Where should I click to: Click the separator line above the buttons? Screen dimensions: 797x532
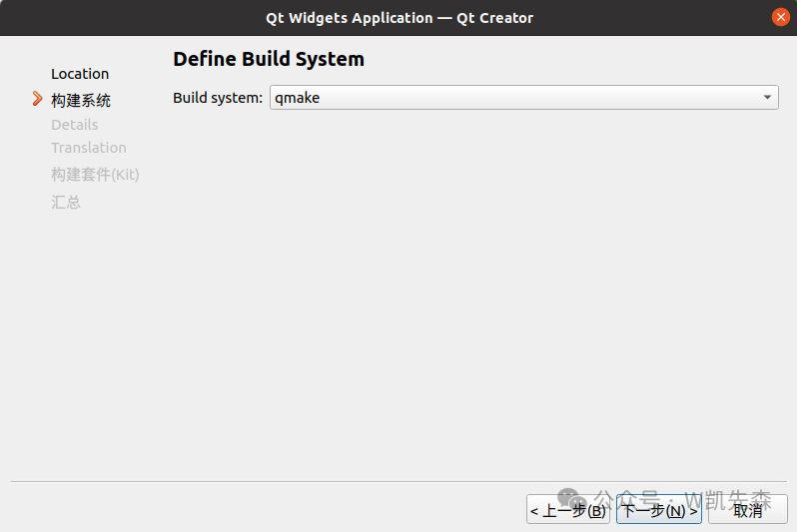[398, 482]
